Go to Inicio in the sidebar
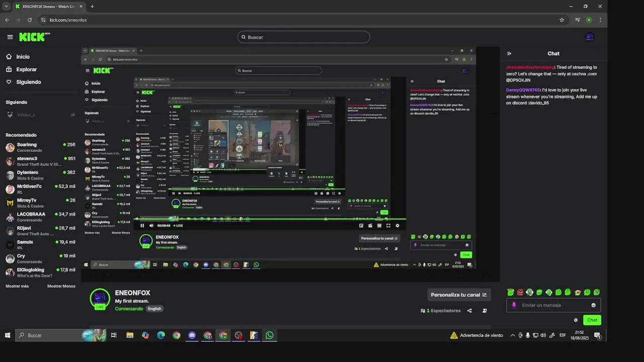The width and height of the screenshot is (644, 362). [x=18, y=57]
